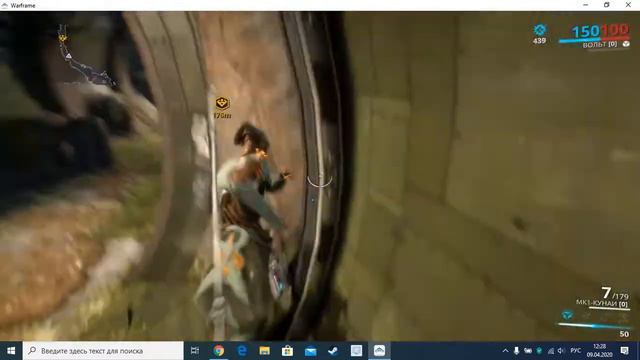Click the blue ability icon above the energy bar
Image resolution: width=640 pixels, height=360 pixels.
pos(567,315)
